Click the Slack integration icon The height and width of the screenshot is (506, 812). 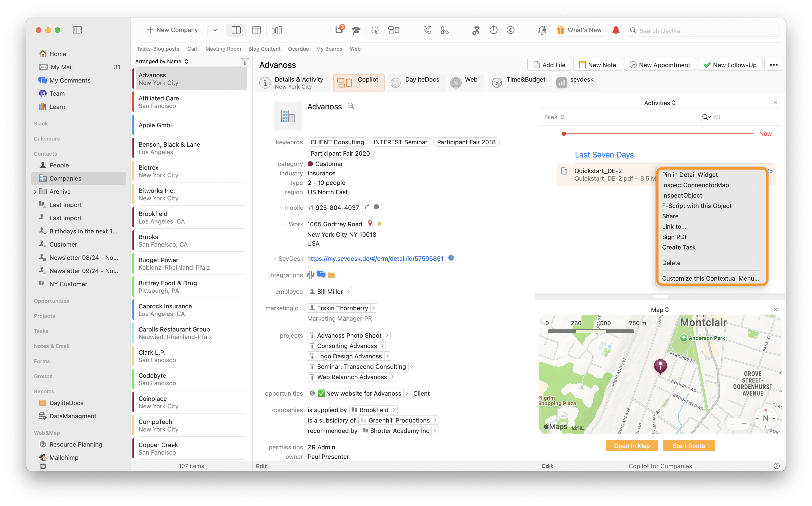click(x=310, y=275)
